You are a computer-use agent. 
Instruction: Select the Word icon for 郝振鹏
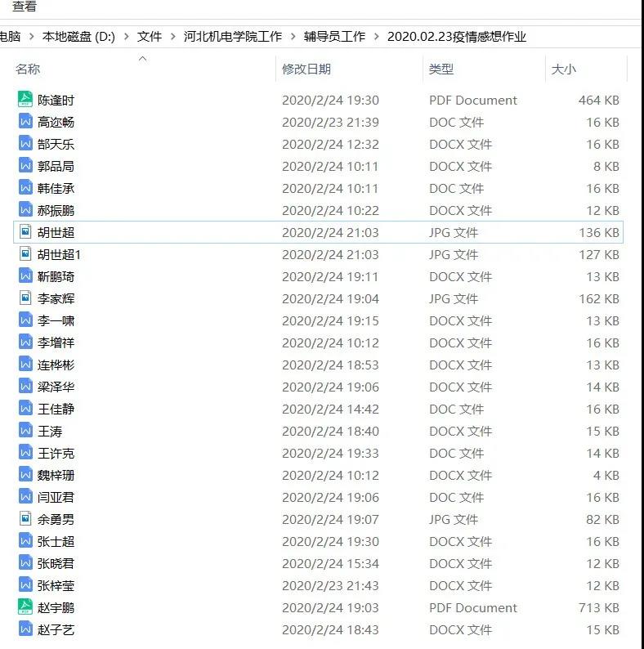tap(25, 209)
